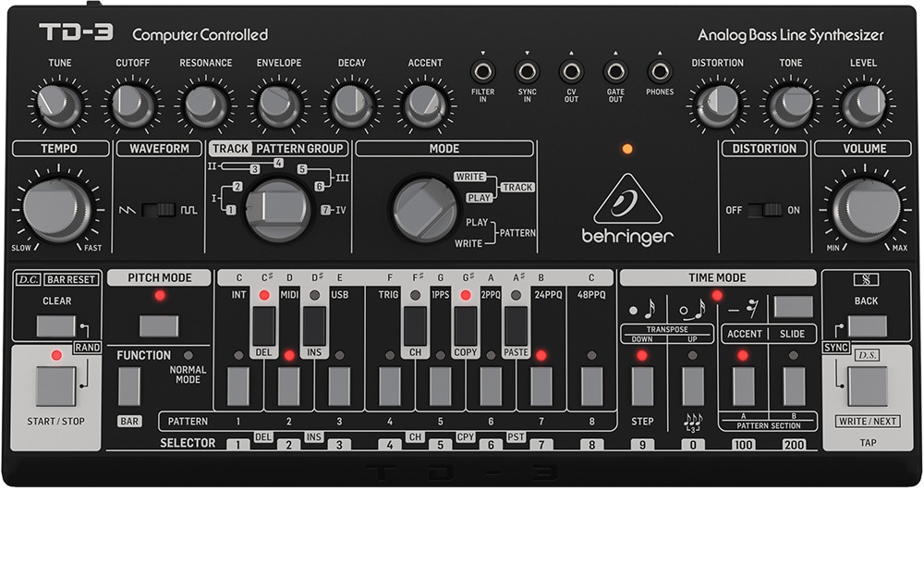This screenshot has width=924, height=565.
Task: Push the FUNCTION button
Action: (129, 387)
